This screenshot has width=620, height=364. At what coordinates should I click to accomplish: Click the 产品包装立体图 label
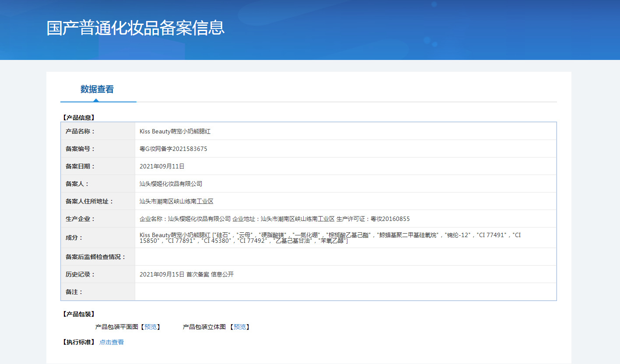click(204, 327)
